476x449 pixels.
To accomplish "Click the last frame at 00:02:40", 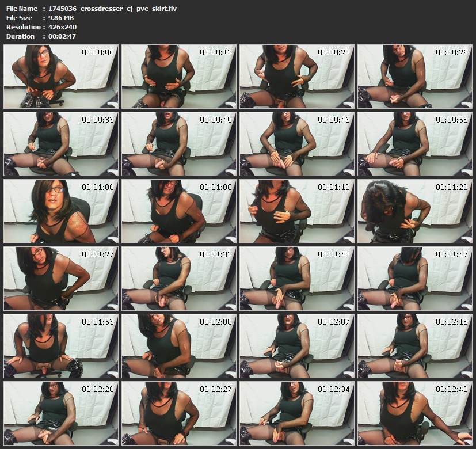I will [415, 413].
